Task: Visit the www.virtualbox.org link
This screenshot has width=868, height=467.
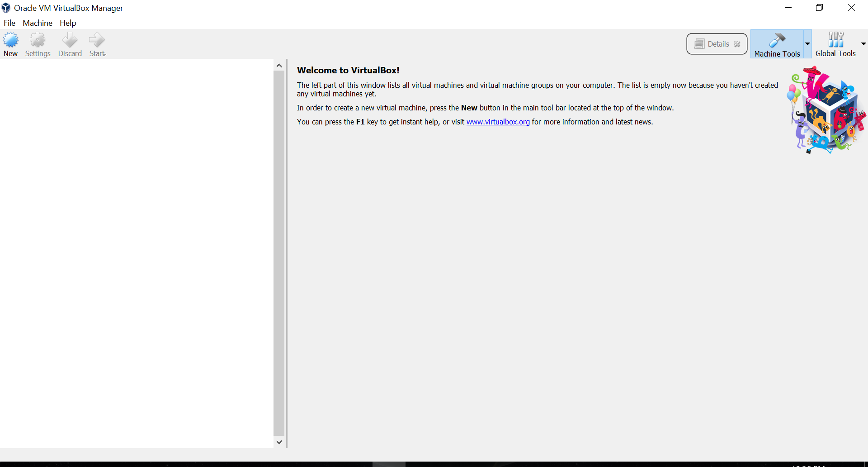Action: (498, 122)
